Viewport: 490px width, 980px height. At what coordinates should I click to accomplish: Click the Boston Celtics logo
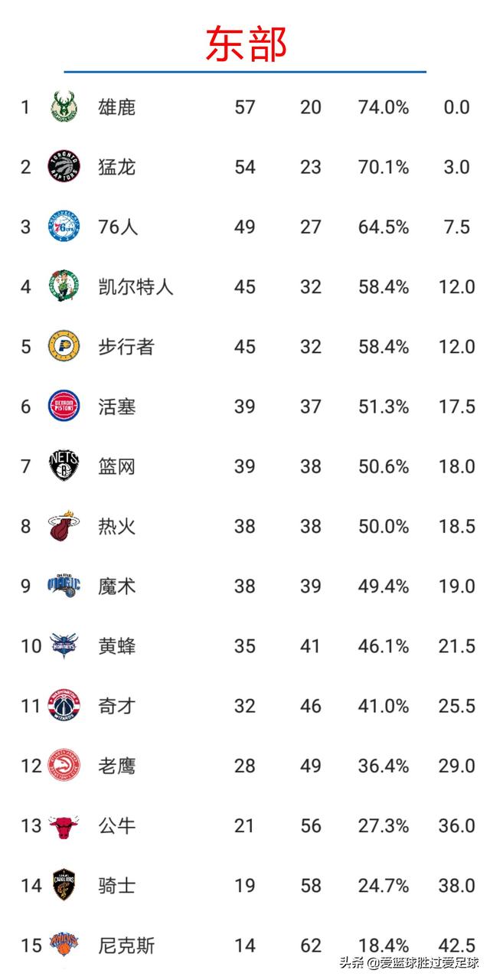pos(64,286)
